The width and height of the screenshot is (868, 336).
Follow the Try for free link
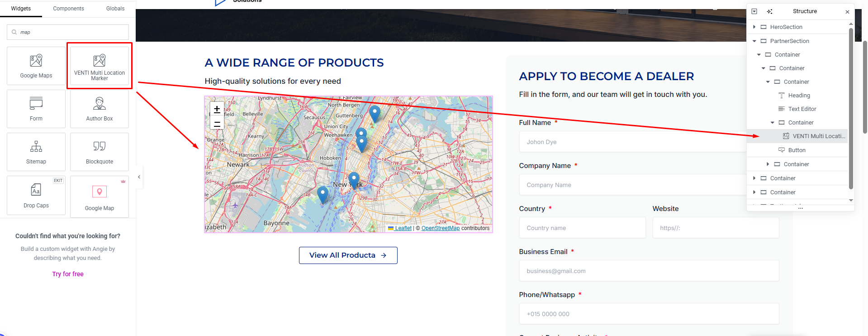point(68,274)
